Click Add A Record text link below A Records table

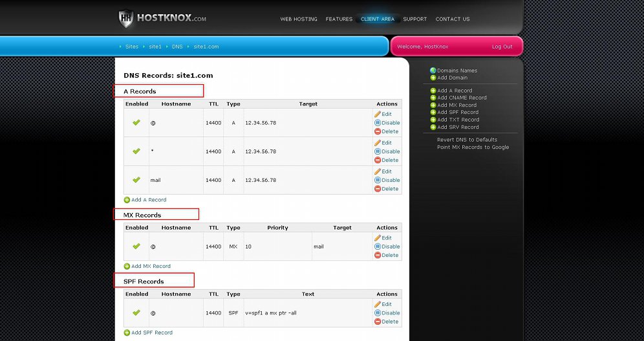click(149, 200)
